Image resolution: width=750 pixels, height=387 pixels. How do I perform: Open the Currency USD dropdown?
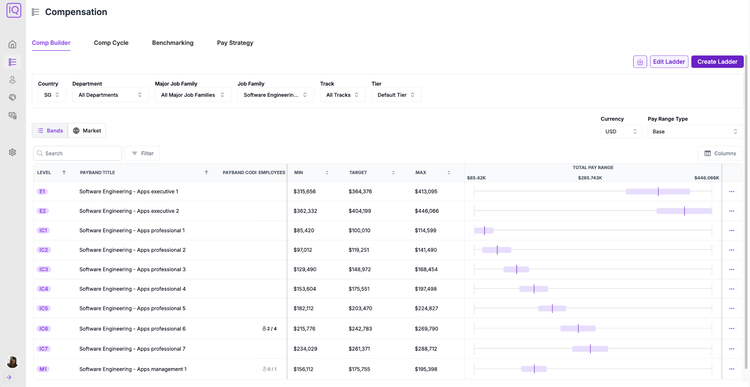(x=621, y=132)
